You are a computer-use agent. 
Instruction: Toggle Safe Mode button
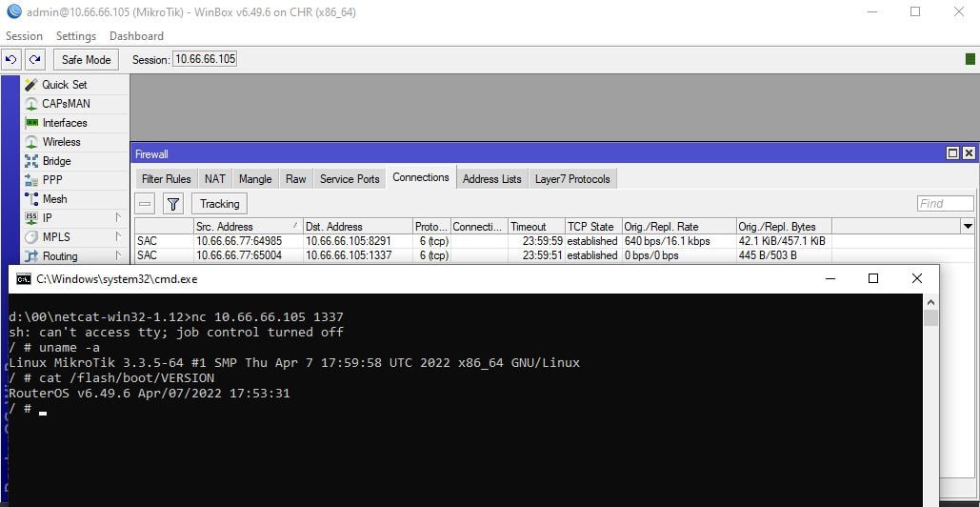[87, 60]
